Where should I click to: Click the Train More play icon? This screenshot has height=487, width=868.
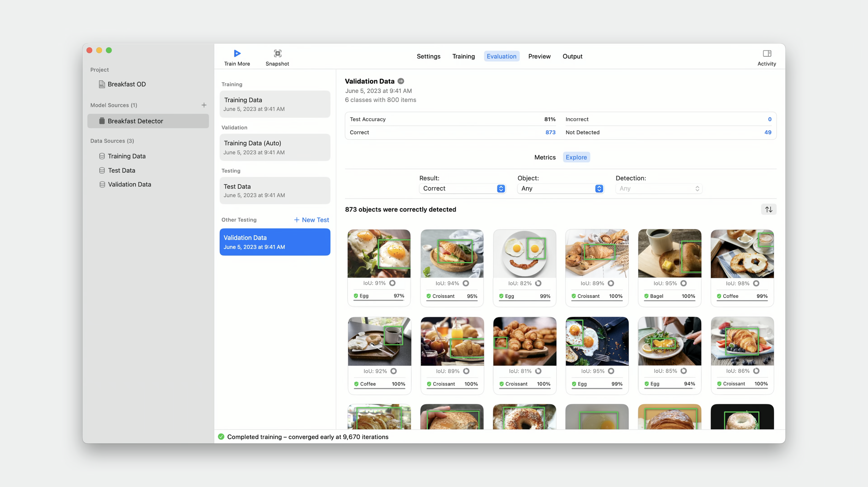coord(237,53)
